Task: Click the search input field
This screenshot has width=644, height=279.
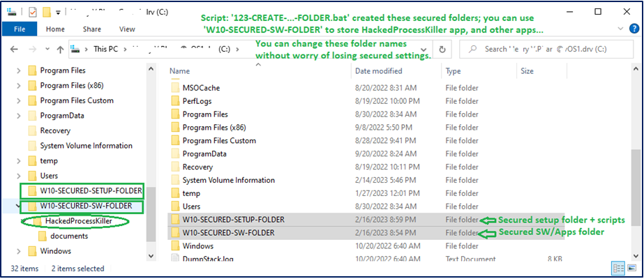Action: tap(546, 50)
